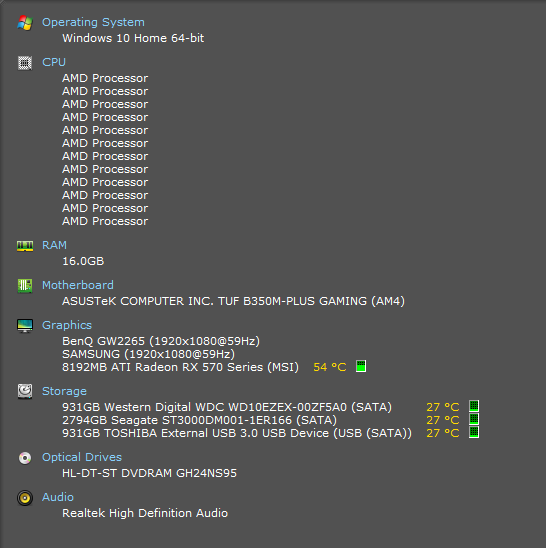Click the Graphics monitor icon
Image resolution: width=546 pixels, height=548 pixels.
(x=25, y=326)
